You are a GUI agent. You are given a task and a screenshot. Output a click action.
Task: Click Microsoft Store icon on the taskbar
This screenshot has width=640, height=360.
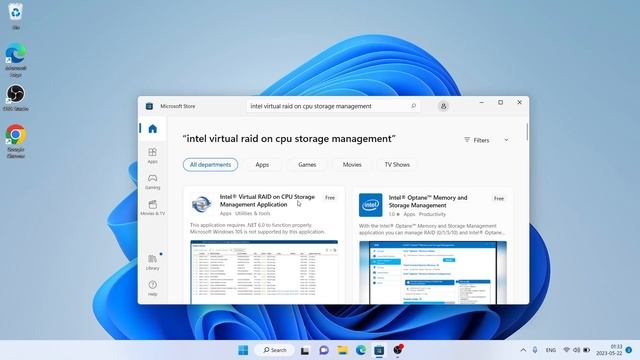click(379, 350)
